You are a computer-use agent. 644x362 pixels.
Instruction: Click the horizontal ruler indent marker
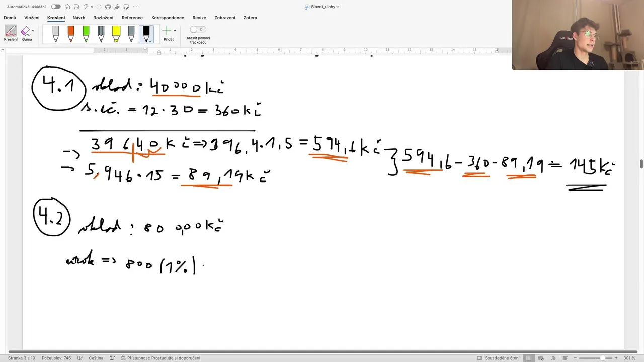click(x=159, y=52)
